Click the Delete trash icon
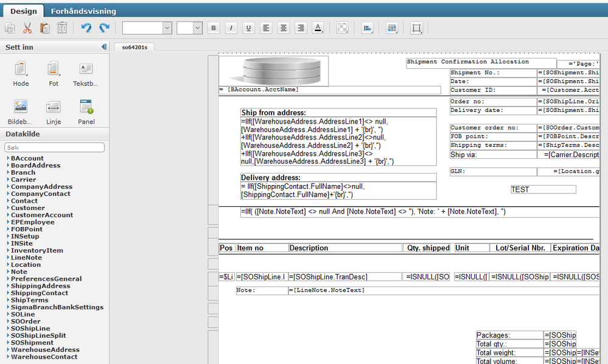Viewport: 608px width, 364px height. (61, 28)
